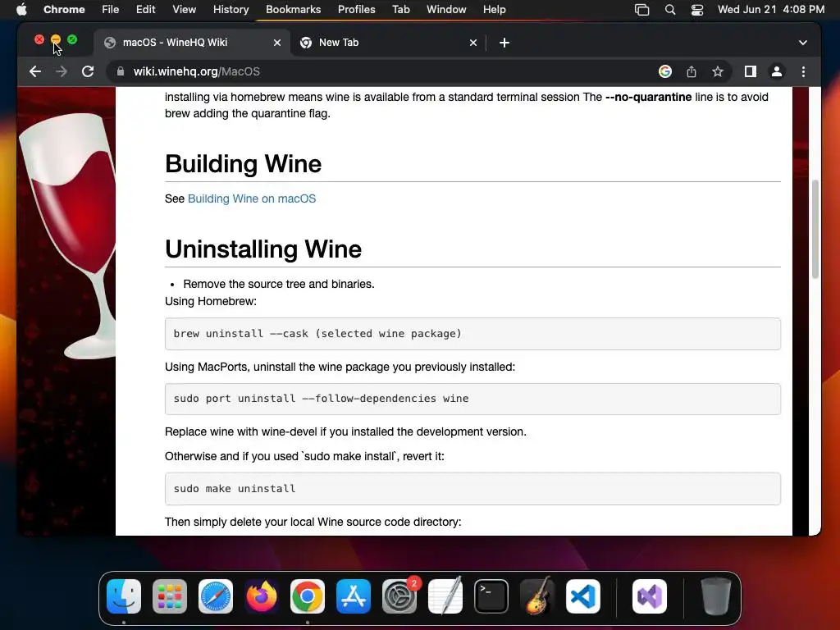
Task: Open Spotlight search in menu bar
Action: 669,10
